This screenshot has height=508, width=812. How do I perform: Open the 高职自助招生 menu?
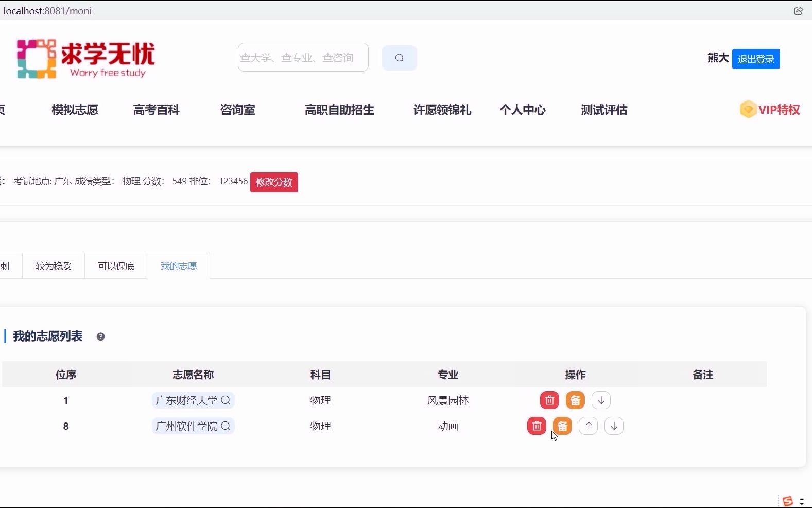(339, 110)
